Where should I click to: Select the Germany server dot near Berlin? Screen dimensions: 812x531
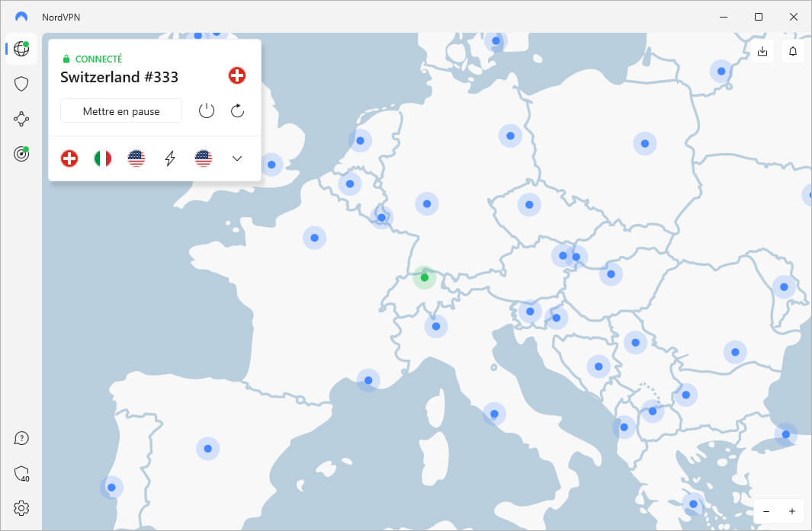coord(510,136)
